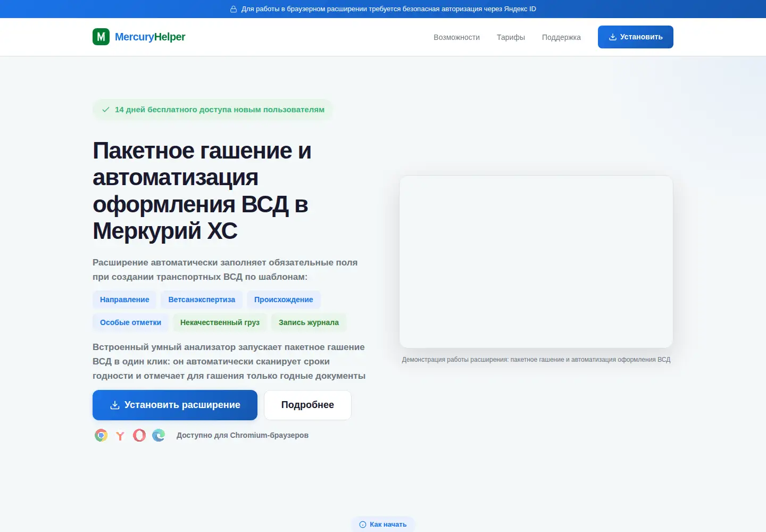Select the Ветсанэкспертиза tag
The width and height of the screenshot is (766, 532).
[x=202, y=300]
